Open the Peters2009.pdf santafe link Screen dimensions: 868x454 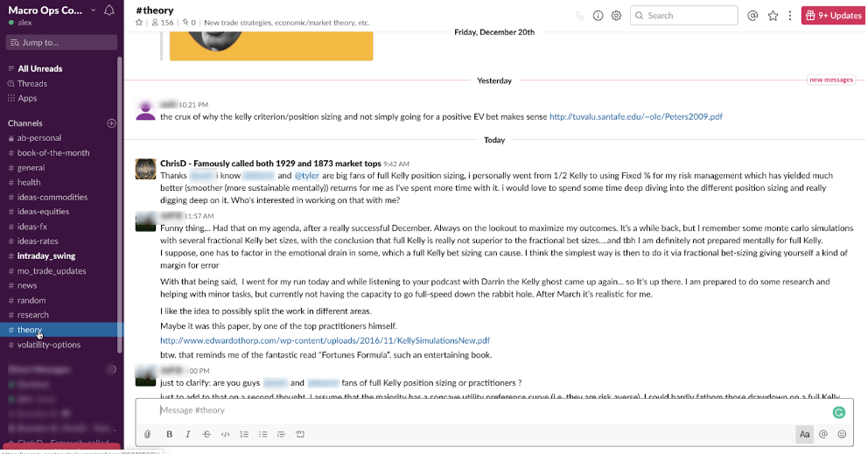[635, 117]
